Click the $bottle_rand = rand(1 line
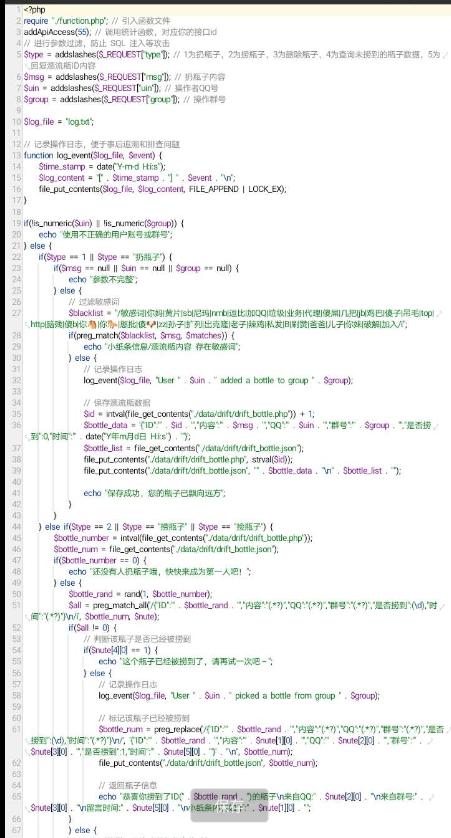451x838 pixels. coord(141,594)
